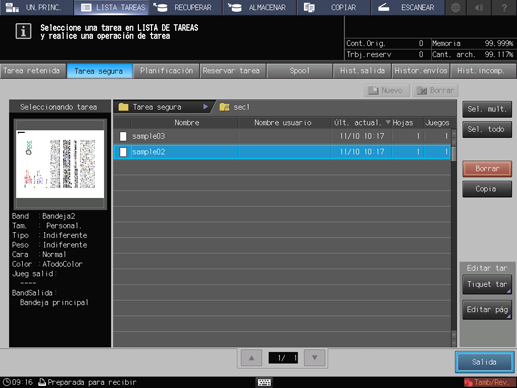Click the sec1 secure folder icon
517x388 pixels.
pyautogui.click(x=224, y=107)
